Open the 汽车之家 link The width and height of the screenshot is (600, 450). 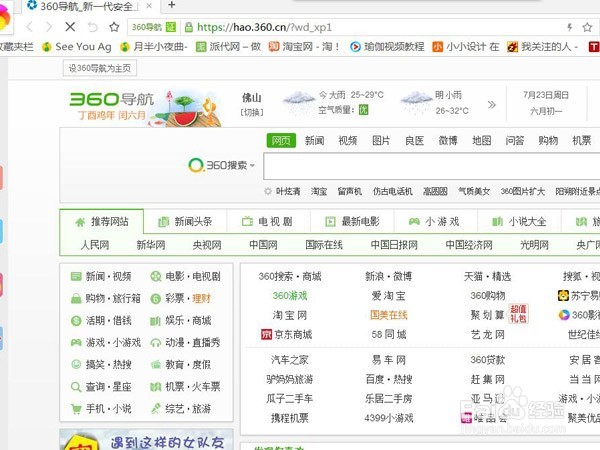(x=290, y=360)
